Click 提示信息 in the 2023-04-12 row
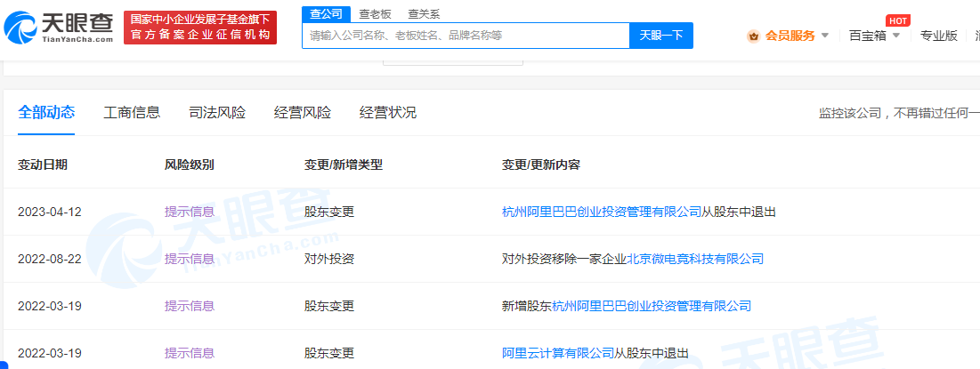The height and width of the screenshot is (369, 980). click(x=190, y=212)
